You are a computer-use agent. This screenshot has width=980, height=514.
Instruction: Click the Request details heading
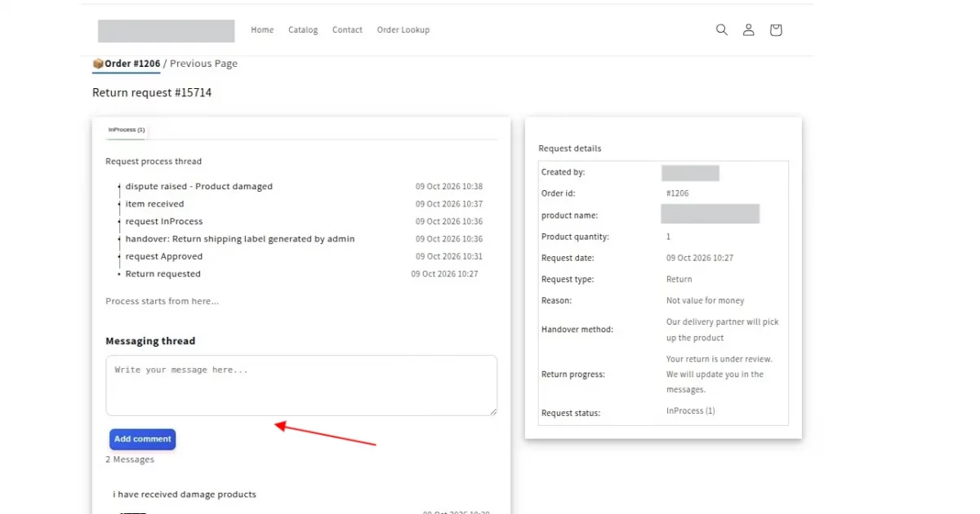click(x=570, y=148)
